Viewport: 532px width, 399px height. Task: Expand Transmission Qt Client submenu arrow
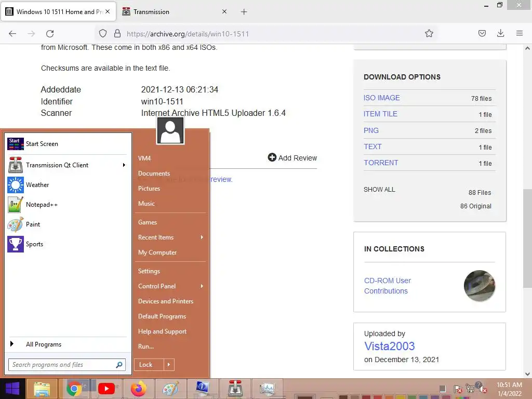pos(124,165)
